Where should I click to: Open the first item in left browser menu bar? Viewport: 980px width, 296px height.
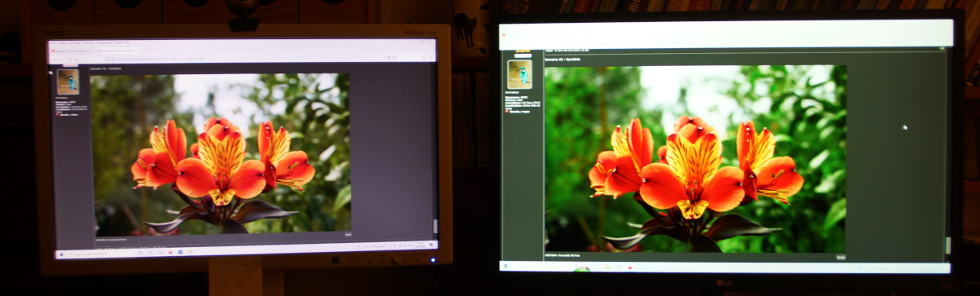pyautogui.click(x=54, y=42)
